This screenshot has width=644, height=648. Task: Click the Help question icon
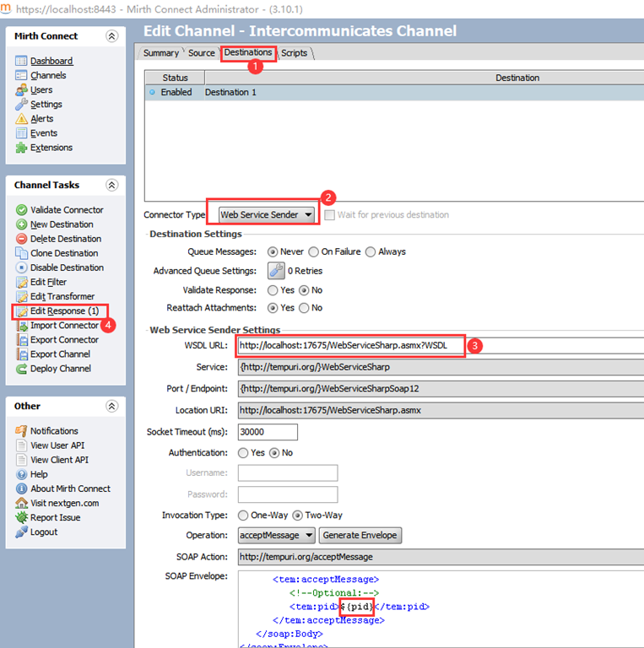coord(21,474)
